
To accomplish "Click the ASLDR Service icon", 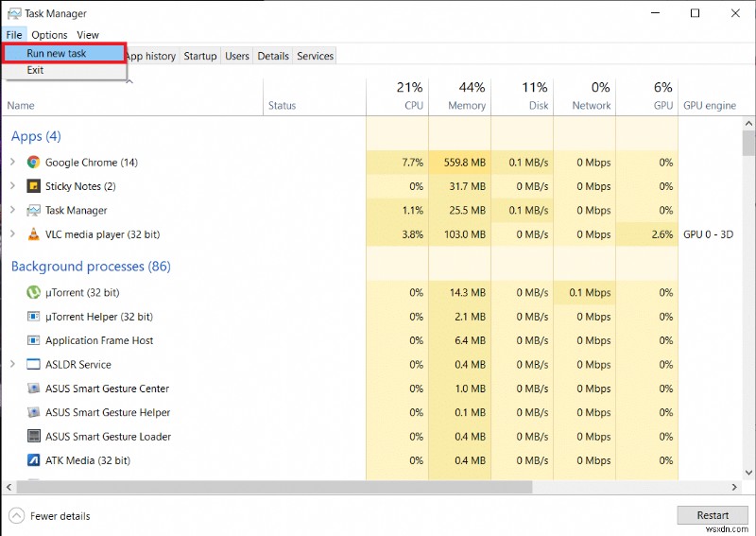I will click(x=33, y=364).
